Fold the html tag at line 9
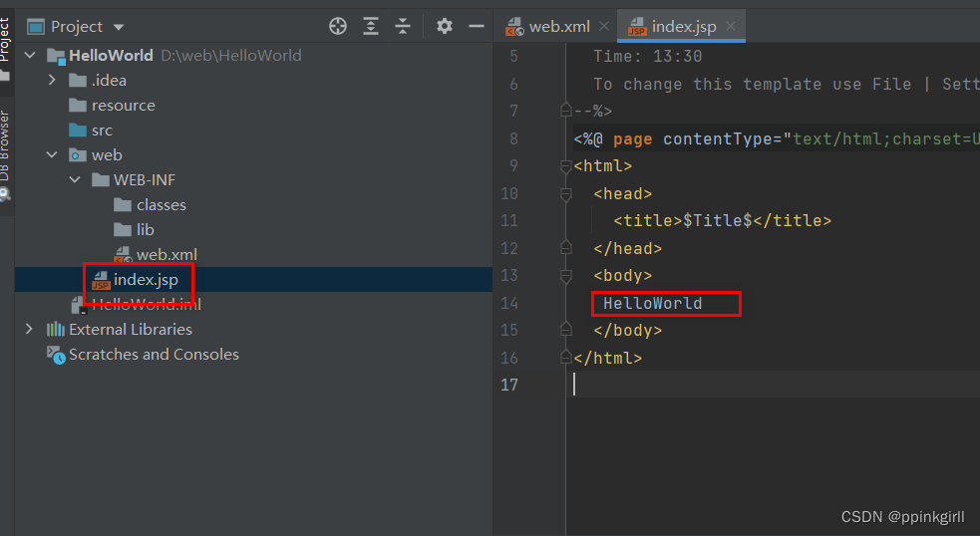This screenshot has height=536, width=980. [565, 166]
